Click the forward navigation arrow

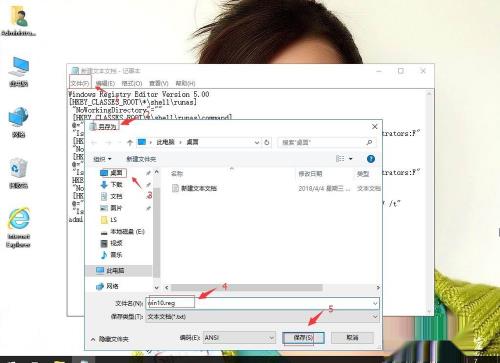pyautogui.click(x=108, y=143)
